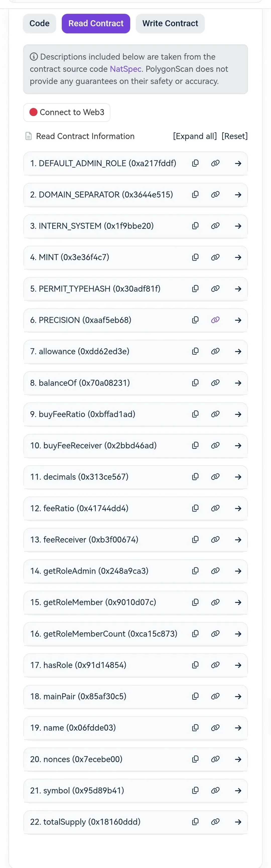Image resolution: width=271 pixels, height=868 pixels.
Task: Open the Write Contract tab
Action: click(x=170, y=24)
